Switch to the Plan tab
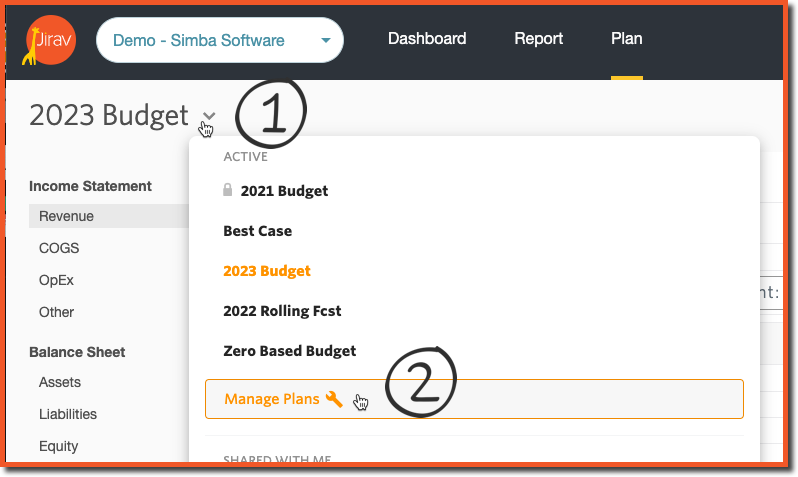The image size is (798, 477). [626, 39]
